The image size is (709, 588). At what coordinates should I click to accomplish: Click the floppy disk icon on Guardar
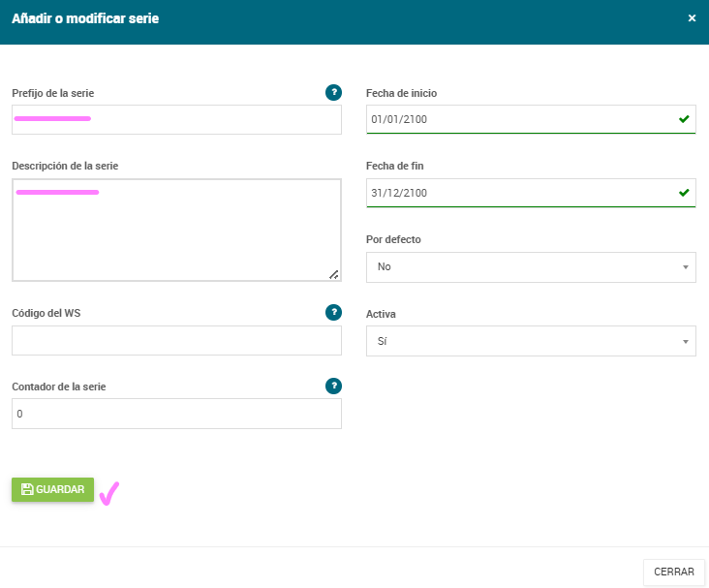coord(27,489)
